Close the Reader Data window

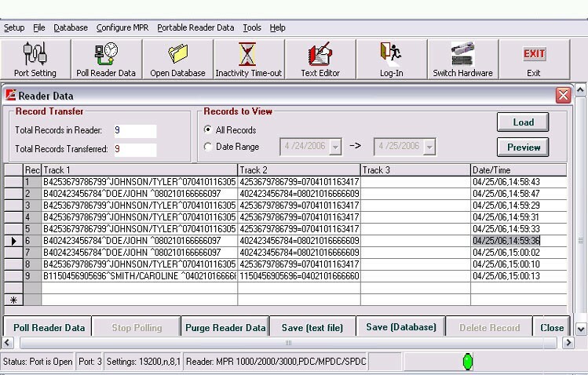point(563,95)
